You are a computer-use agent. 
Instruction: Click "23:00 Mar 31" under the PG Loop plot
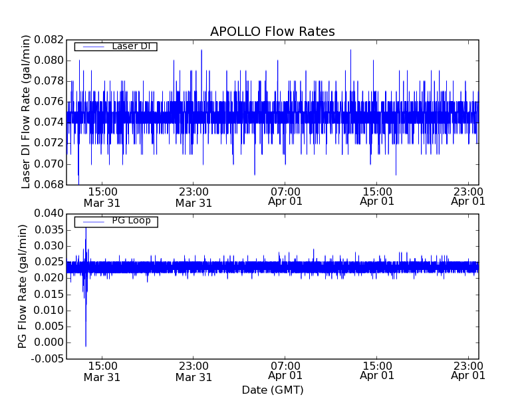pyautogui.click(x=194, y=372)
